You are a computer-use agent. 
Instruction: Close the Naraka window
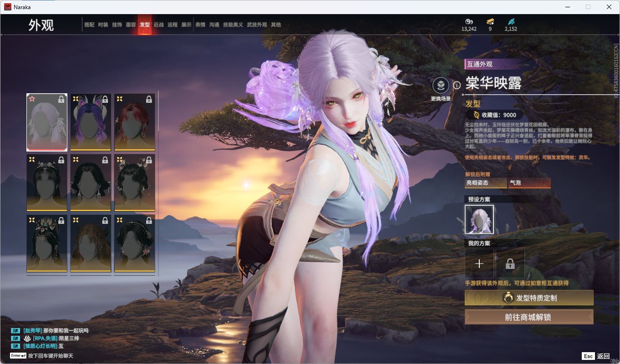point(609,7)
